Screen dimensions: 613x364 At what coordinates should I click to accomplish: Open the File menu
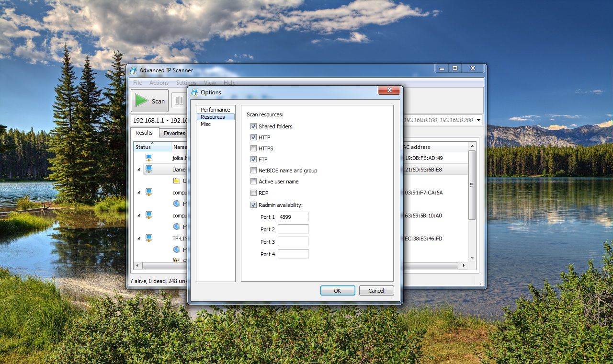pos(137,83)
